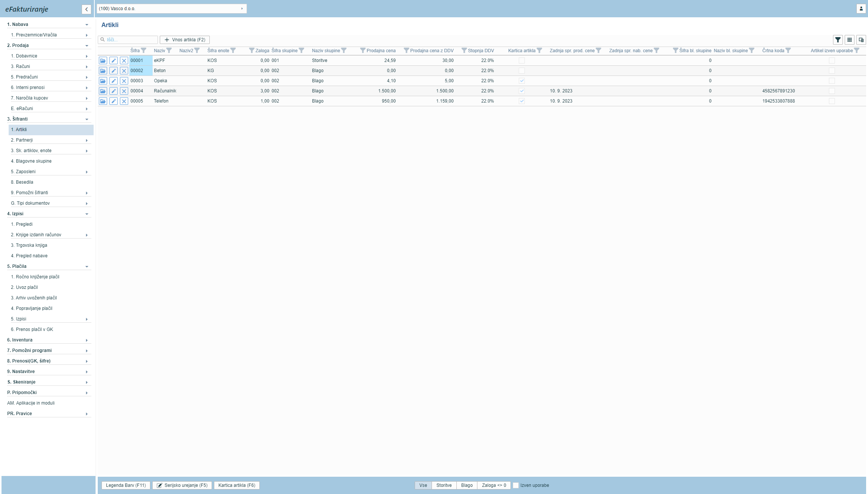Viewport: 868px width, 494px height.
Task: Click the export table icon
Action: [x=861, y=40]
